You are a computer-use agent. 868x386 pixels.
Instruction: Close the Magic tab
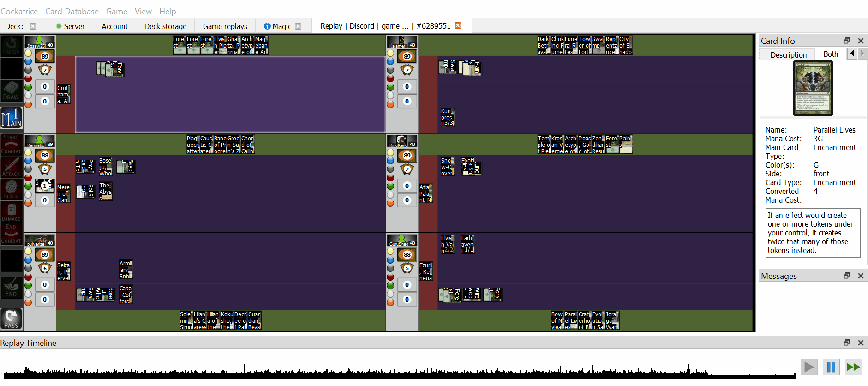click(298, 26)
